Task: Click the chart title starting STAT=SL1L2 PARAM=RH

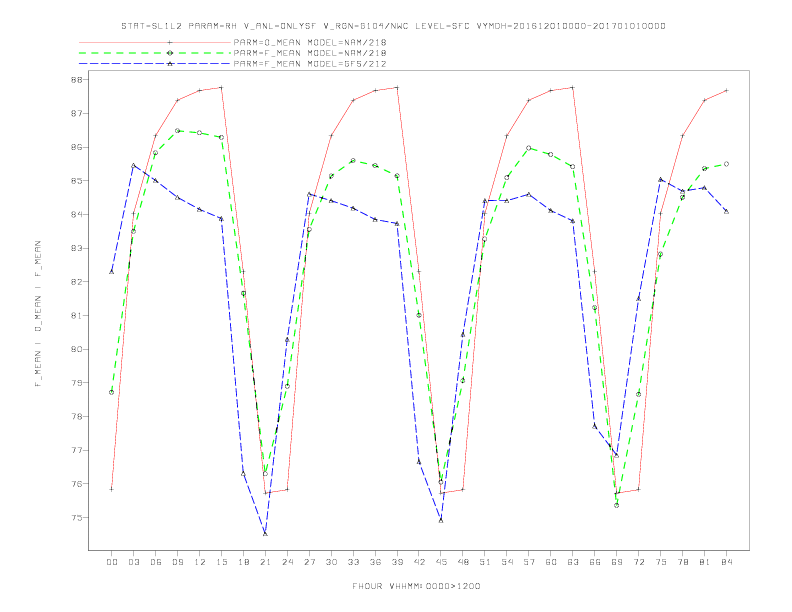Action: click(393, 26)
